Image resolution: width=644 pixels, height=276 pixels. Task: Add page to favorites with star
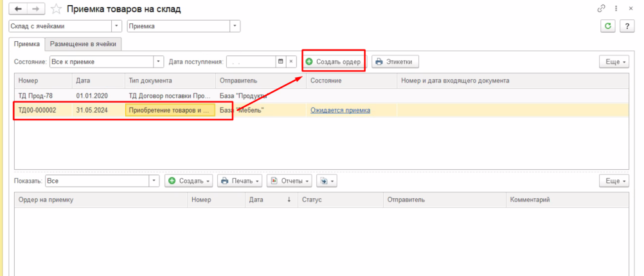(x=56, y=9)
